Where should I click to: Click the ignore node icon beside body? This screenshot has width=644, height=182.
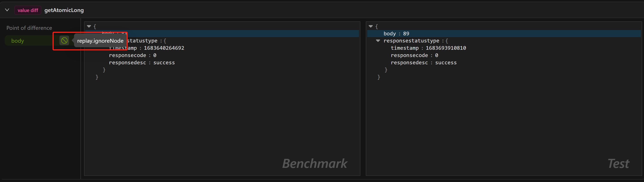[x=64, y=41]
